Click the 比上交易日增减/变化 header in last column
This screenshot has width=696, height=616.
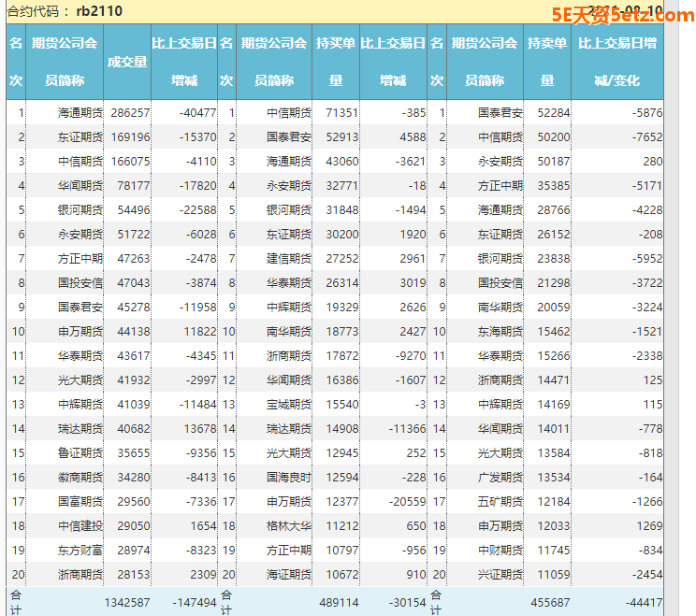point(616,62)
